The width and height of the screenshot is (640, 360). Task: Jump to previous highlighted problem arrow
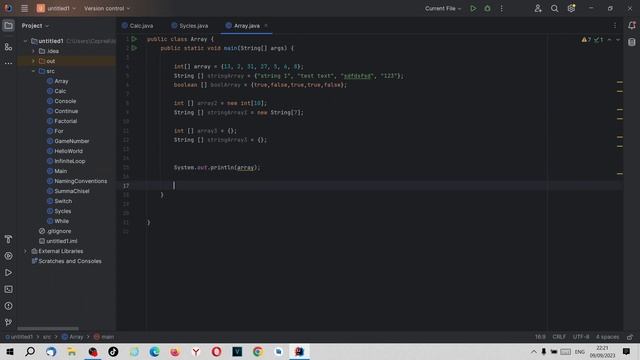click(x=609, y=40)
